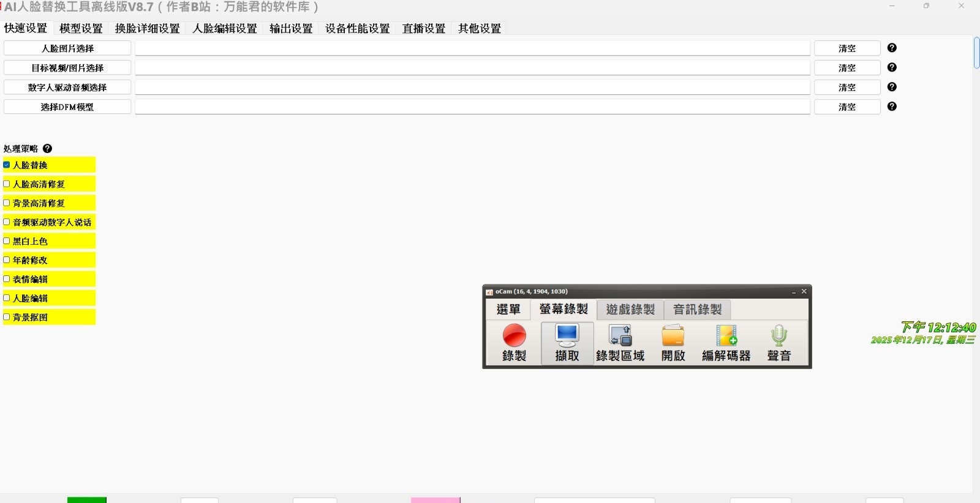Click the 編解碼器 codec icon

pyautogui.click(x=726, y=336)
